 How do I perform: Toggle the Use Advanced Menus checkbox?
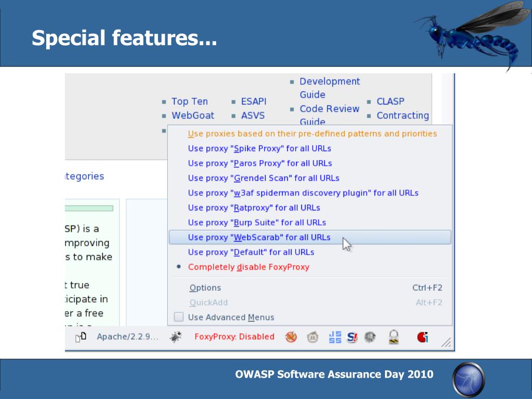pyautogui.click(x=179, y=317)
